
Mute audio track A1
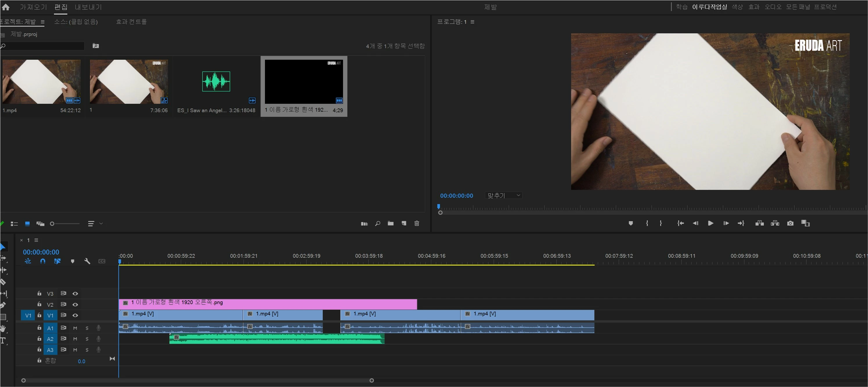click(75, 328)
